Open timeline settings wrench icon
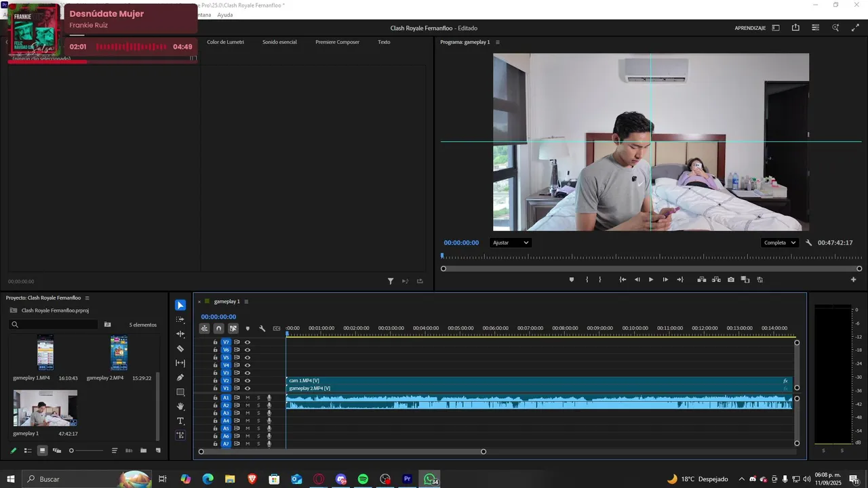Screen dimensions: 868x488 point(262,329)
